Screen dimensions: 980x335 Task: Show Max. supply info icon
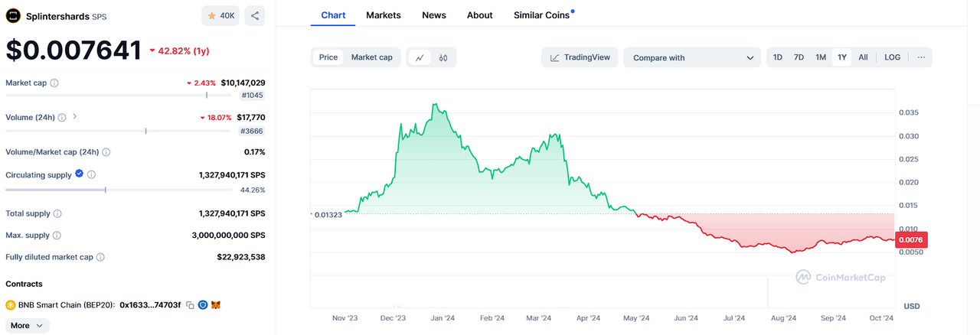coord(57,236)
